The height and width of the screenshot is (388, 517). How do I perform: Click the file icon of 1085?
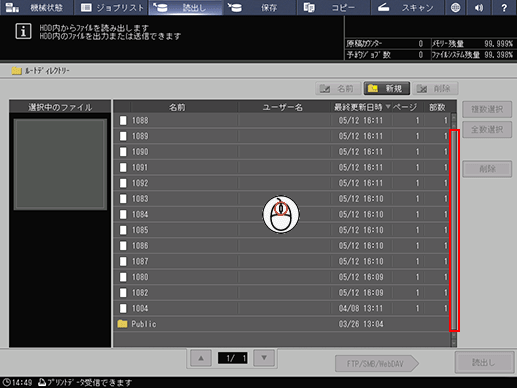tap(123, 230)
